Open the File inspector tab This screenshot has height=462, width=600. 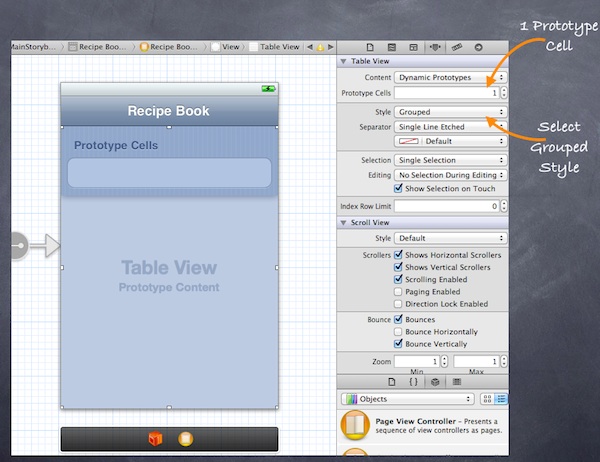(x=369, y=47)
